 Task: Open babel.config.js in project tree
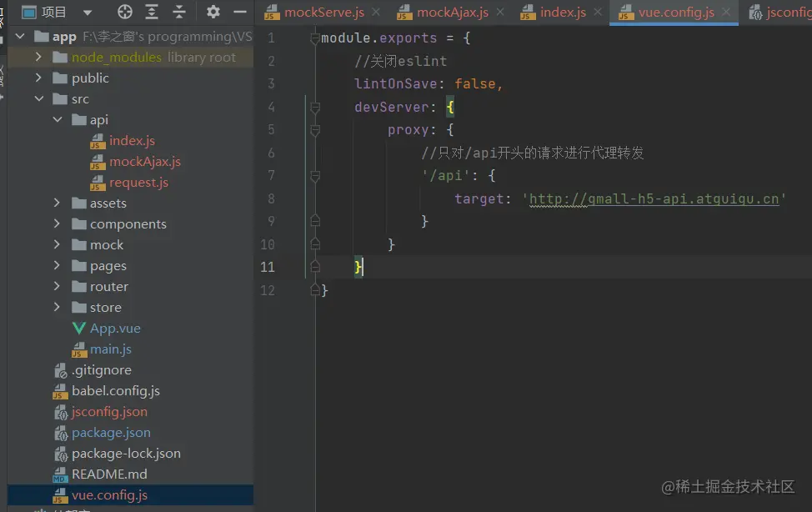(x=116, y=391)
